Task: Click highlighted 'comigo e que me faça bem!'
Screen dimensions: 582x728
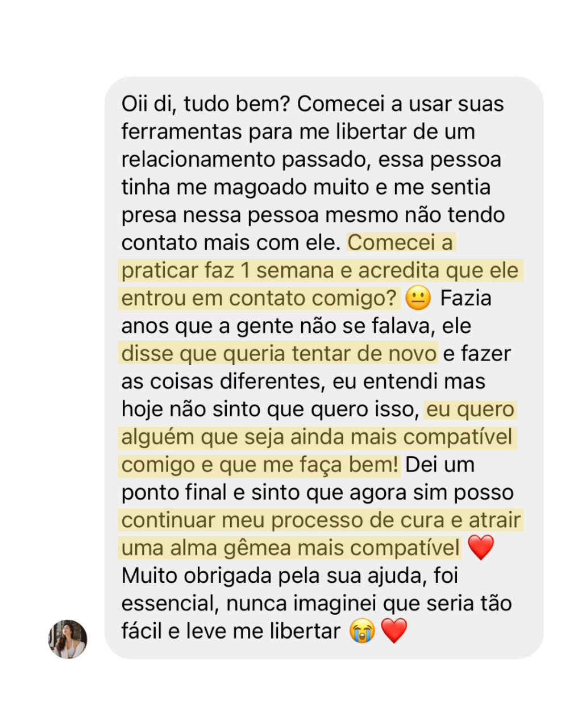Action: click(260, 465)
